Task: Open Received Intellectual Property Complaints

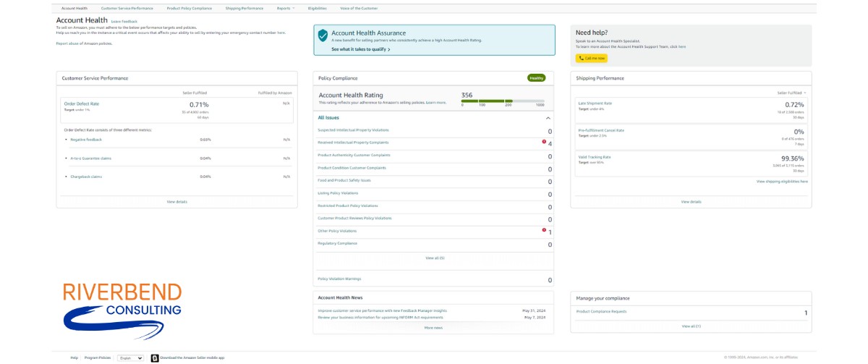Action: [354, 142]
